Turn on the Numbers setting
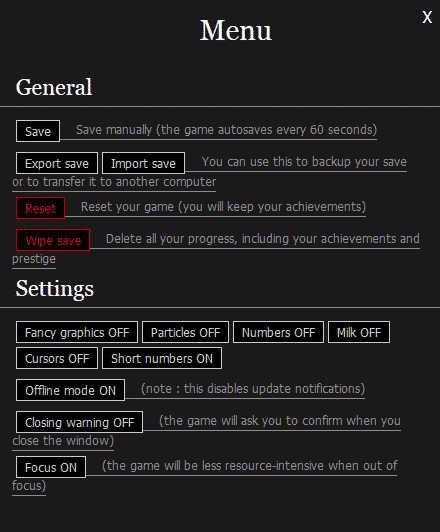 (279, 332)
